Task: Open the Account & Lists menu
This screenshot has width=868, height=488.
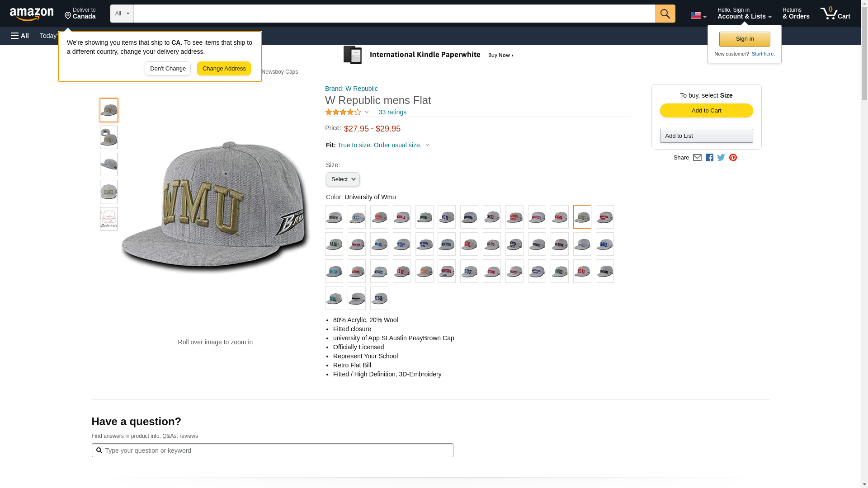Action: 744,14
